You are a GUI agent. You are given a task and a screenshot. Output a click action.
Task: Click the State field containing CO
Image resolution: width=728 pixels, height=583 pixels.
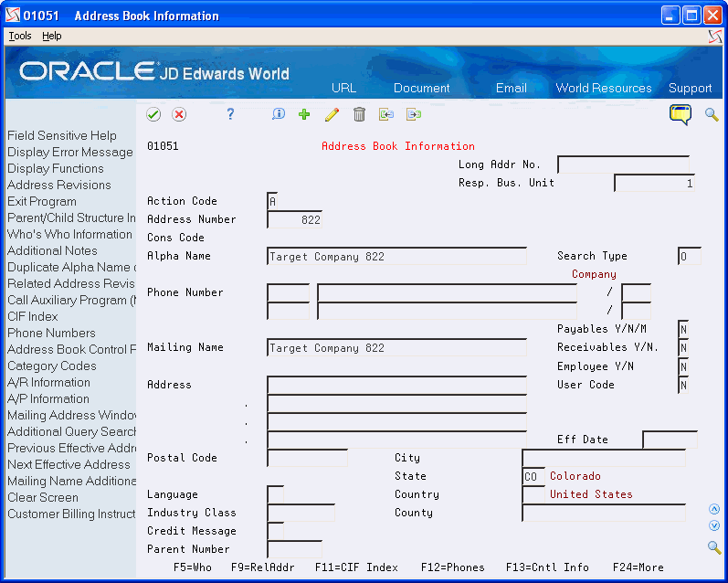point(533,476)
